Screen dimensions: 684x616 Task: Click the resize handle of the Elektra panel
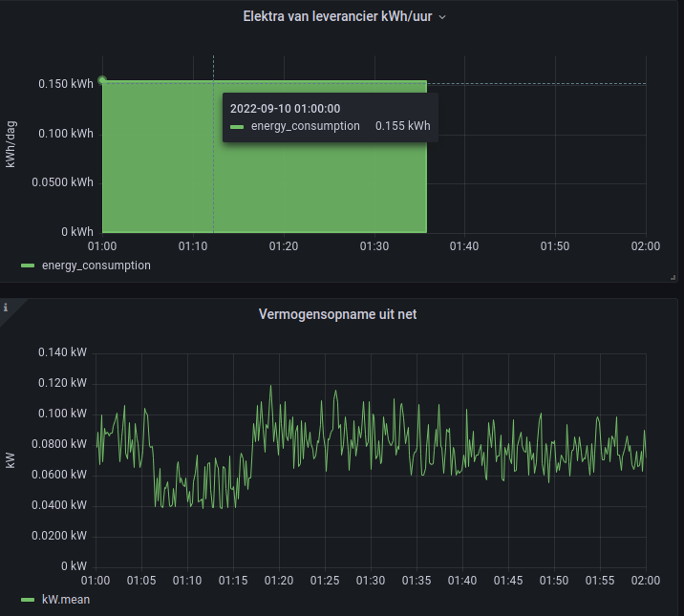[x=674, y=277]
